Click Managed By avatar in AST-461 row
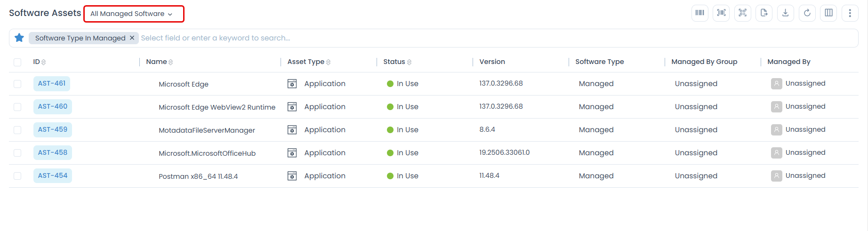This screenshot has width=868, height=231. coord(776,84)
